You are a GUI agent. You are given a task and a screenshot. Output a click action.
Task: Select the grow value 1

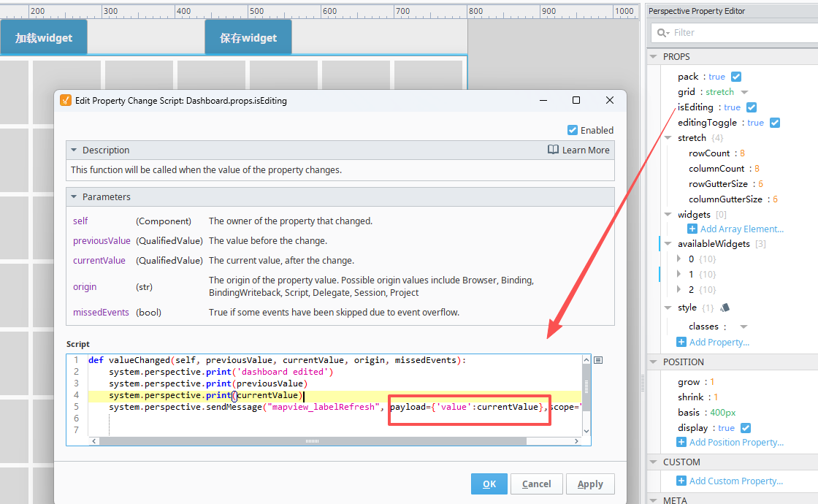click(x=712, y=382)
